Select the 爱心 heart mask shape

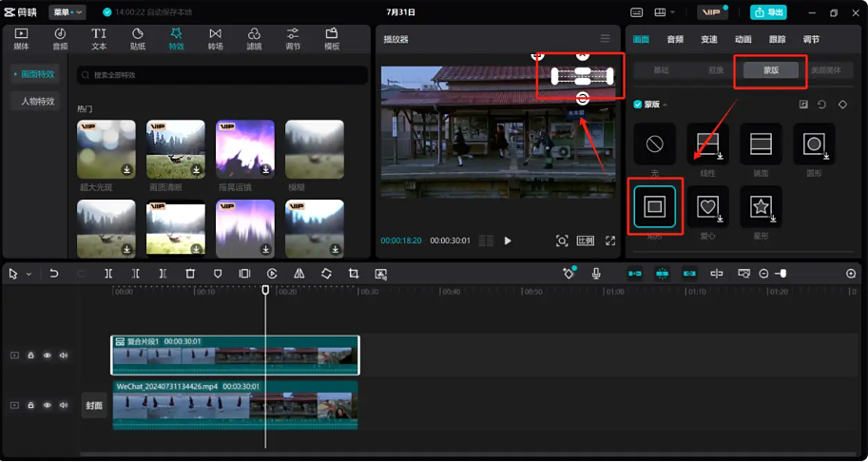pyautogui.click(x=707, y=206)
